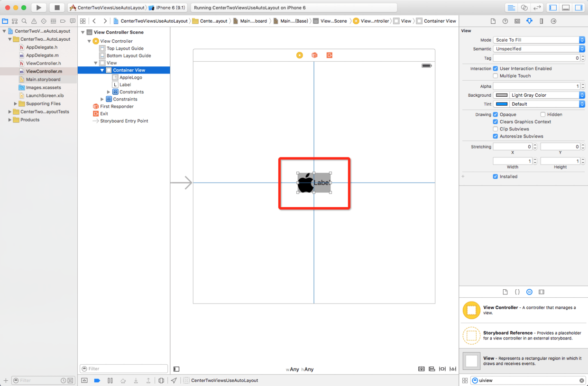Open Resolve Auto Layout Issues menu
Image resolution: width=588 pixels, height=386 pixels.
coord(453,369)
